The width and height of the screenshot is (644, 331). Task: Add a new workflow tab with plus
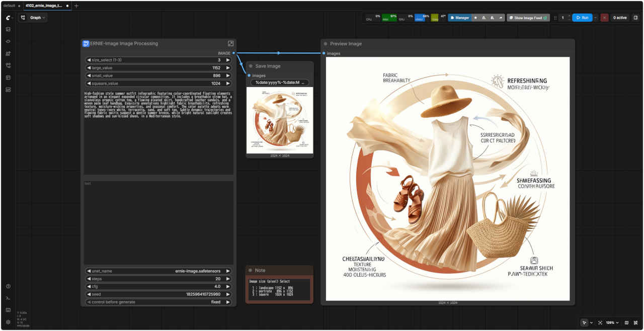(x=76, y=6)
